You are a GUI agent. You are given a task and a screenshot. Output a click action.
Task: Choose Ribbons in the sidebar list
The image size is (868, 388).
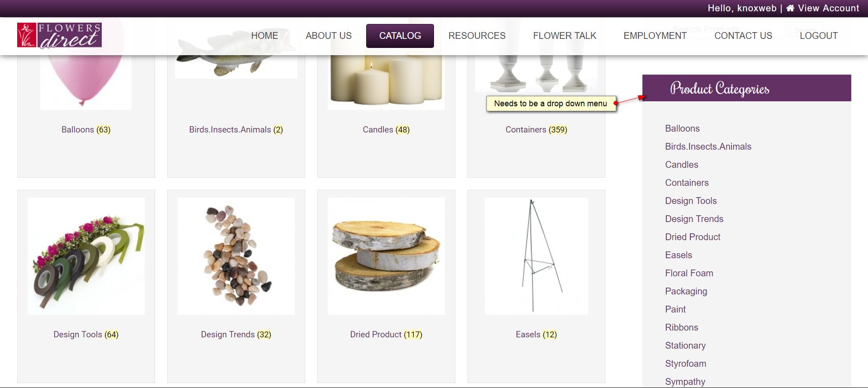click(681, 327)
